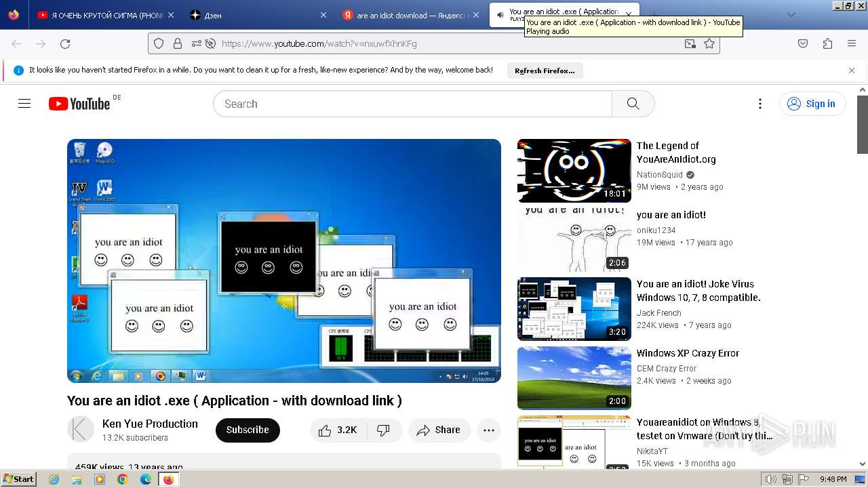
Task: Open YouTube settings three-dot menu
Action: (x=760, y=104)
